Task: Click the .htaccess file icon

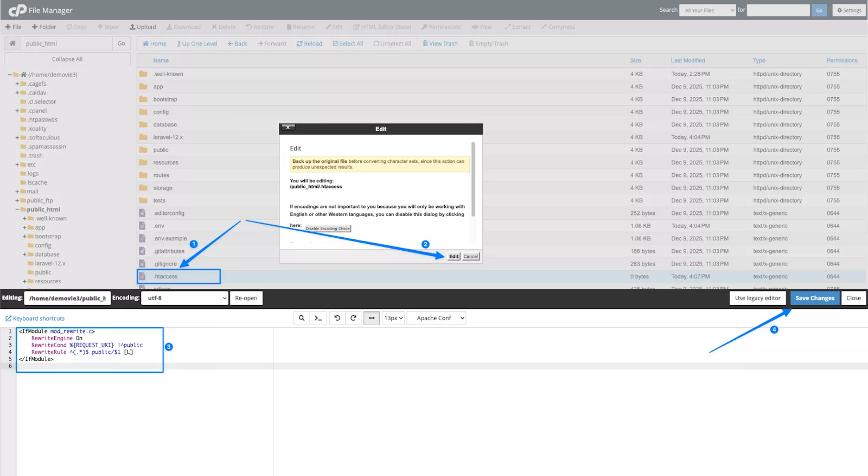Action: click(142, 276)
